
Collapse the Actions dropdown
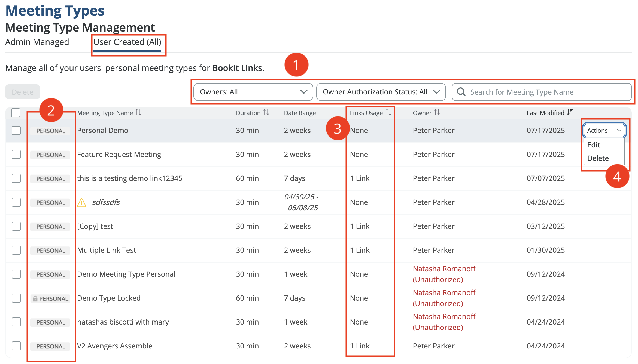tap(604, 131)
